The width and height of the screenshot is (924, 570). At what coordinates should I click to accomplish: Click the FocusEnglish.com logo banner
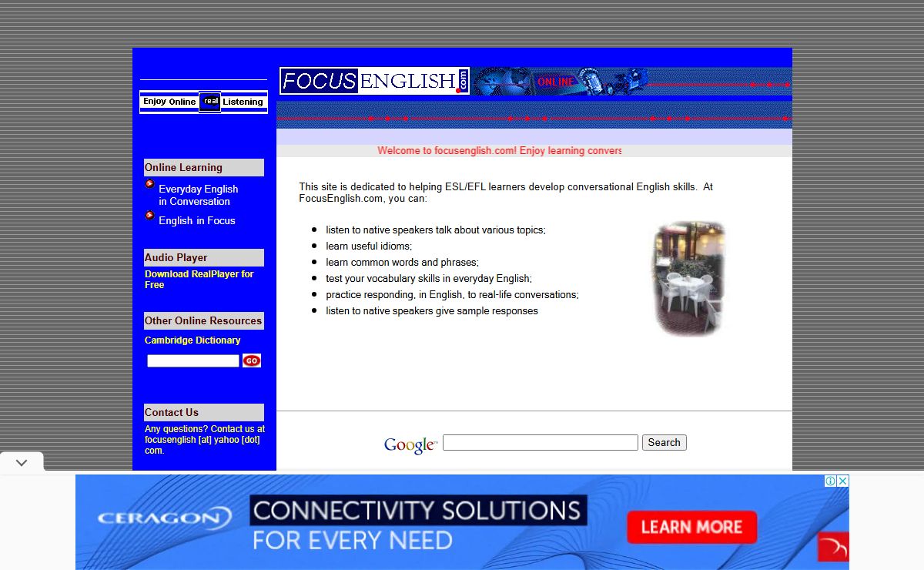[x=374, y=81]
